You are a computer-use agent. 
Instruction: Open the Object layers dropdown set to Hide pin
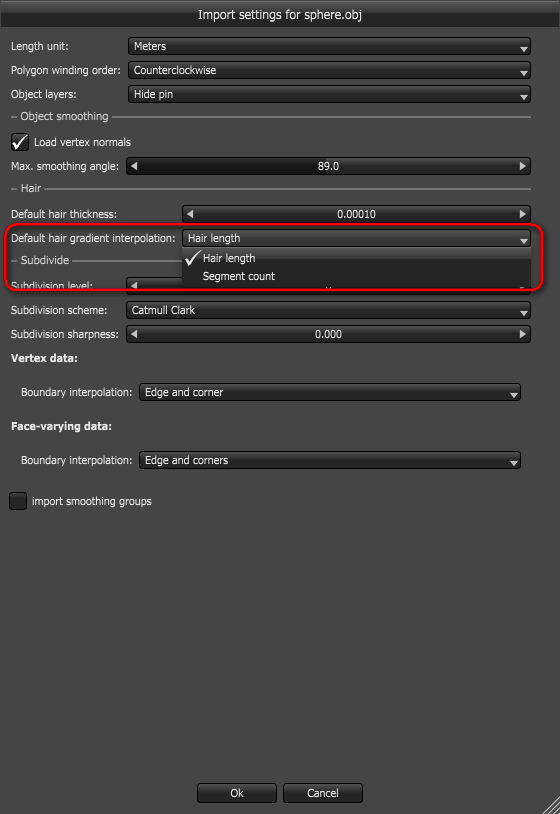[329, 94]
